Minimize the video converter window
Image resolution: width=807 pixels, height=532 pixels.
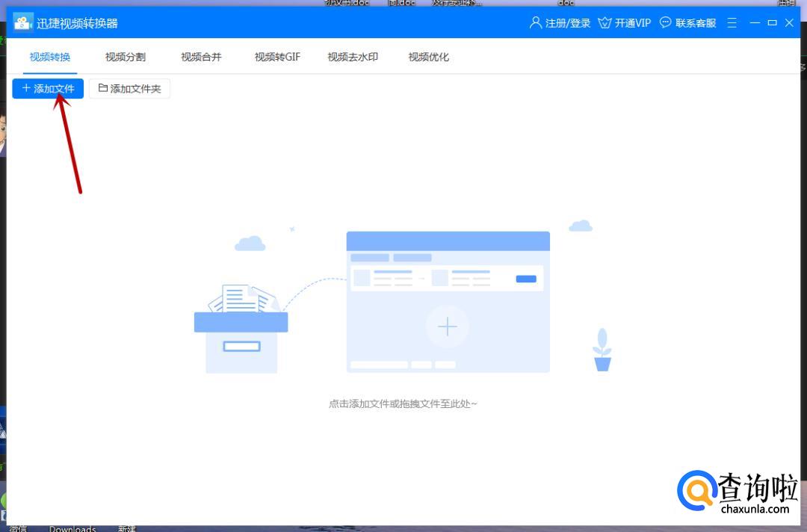(x=754, y=23)
